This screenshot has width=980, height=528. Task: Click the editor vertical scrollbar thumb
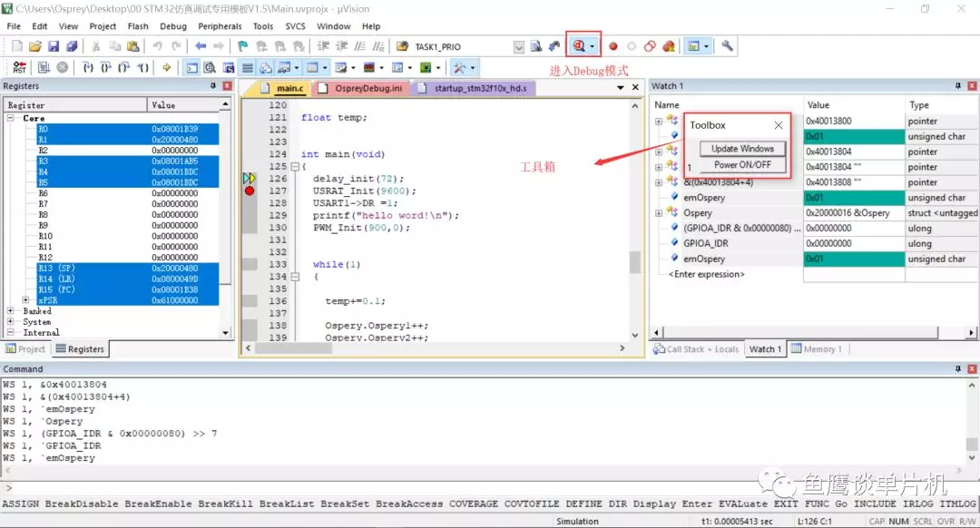point(634,262)
